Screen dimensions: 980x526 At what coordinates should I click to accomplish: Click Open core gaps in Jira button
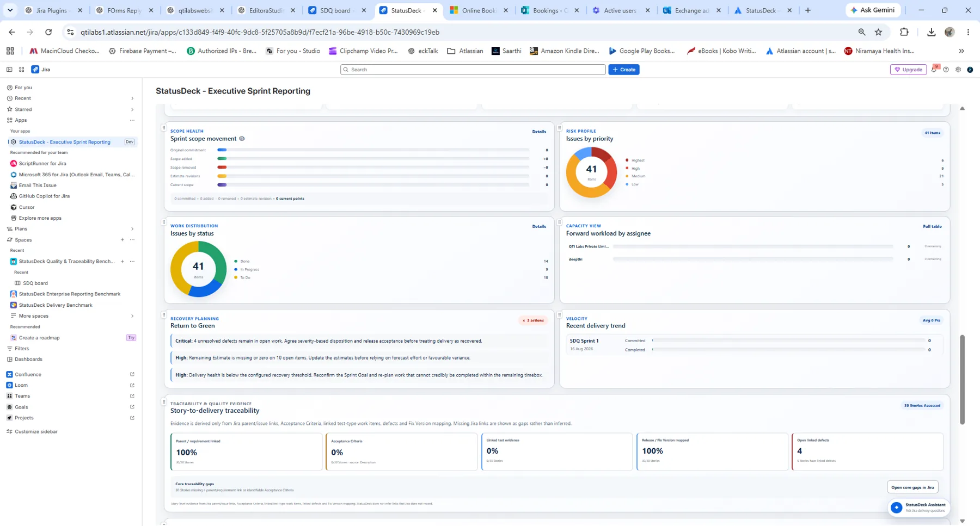click(912, 487)
